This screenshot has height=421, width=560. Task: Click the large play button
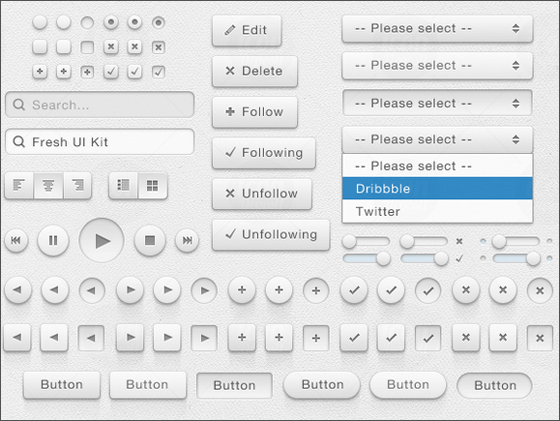102,241
